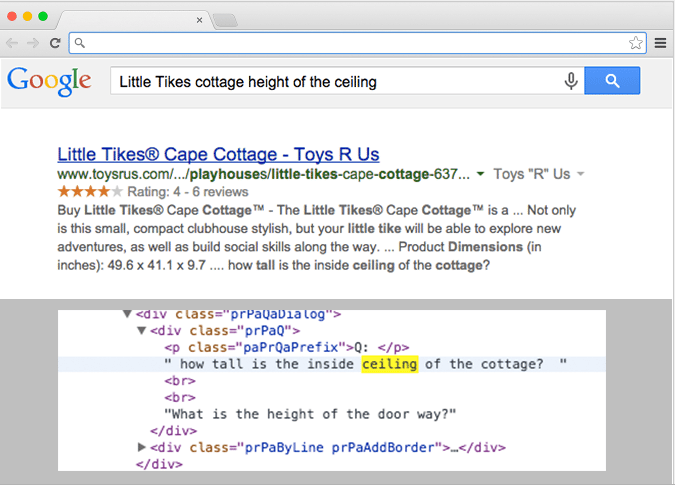The width and height of the screenshot is (675, 485).
Task: Click the browser forward arrow
Action: 33,43
